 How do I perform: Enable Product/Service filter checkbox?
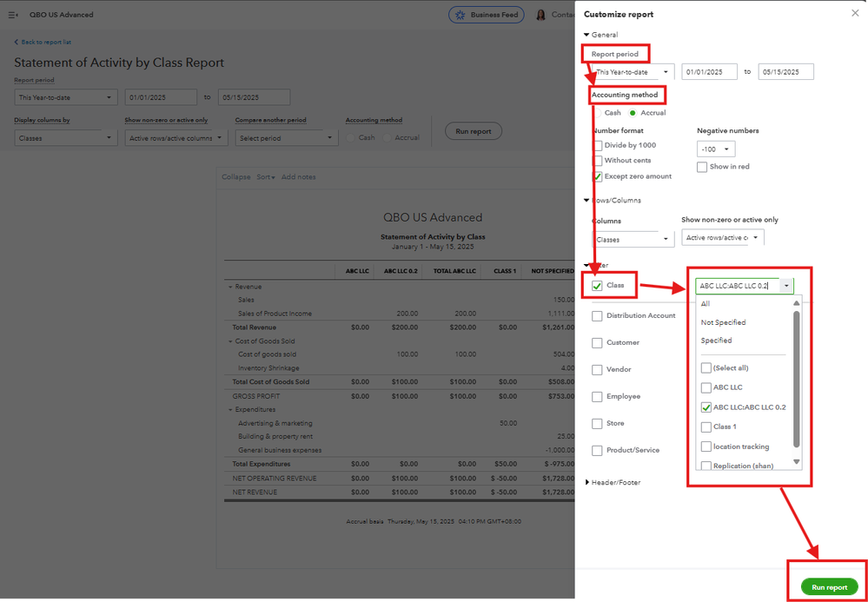(x=597, y=450)
